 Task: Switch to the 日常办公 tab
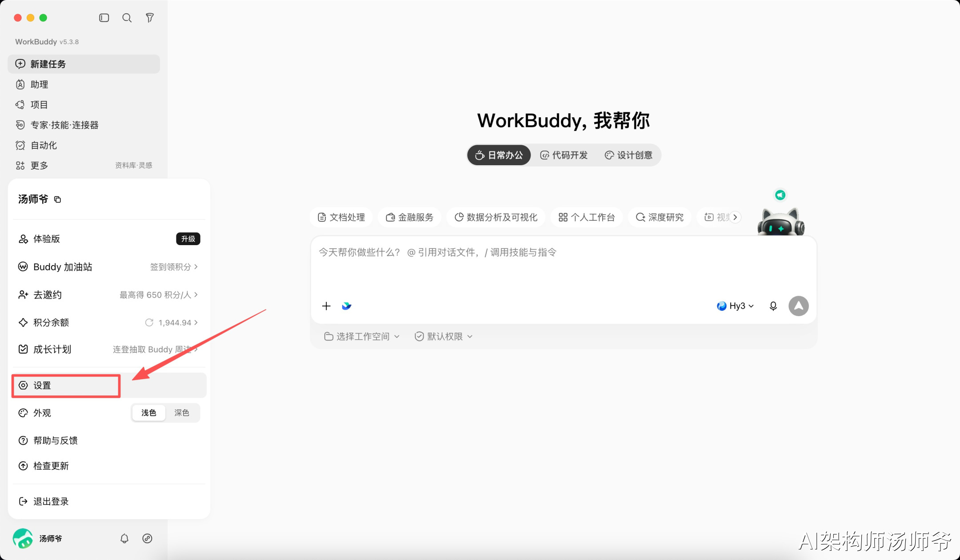click(499, 155)
